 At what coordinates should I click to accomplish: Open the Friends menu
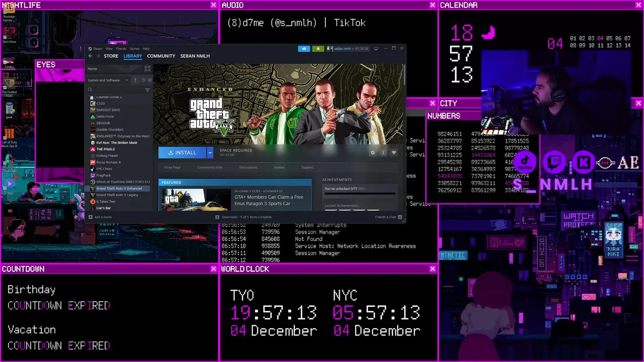121,49
